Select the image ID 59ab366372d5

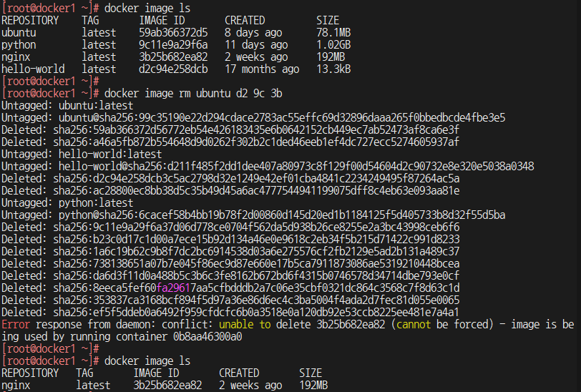coord(173,33)
